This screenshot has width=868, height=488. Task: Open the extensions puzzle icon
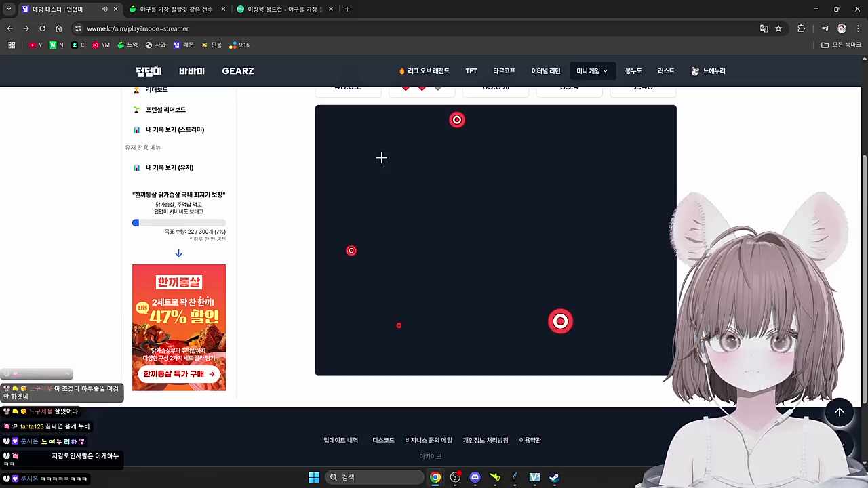point(802,28)
